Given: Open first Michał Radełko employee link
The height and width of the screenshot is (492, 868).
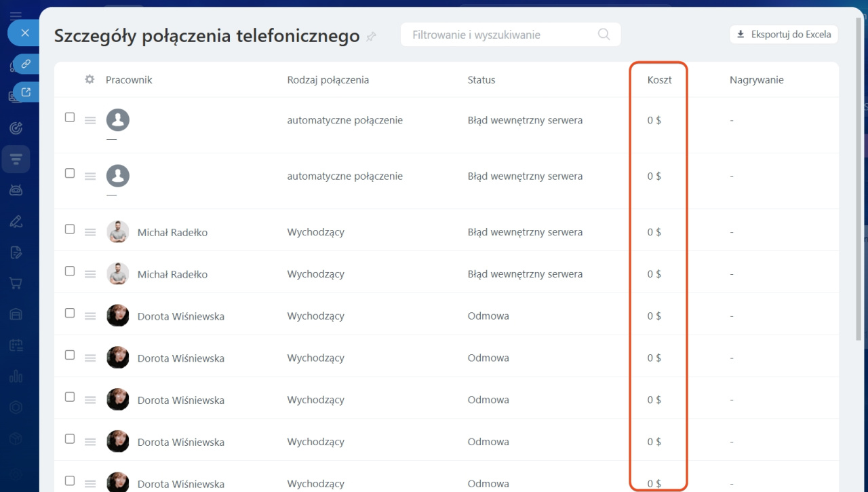Looking at the screenshot, I should 172,233.
